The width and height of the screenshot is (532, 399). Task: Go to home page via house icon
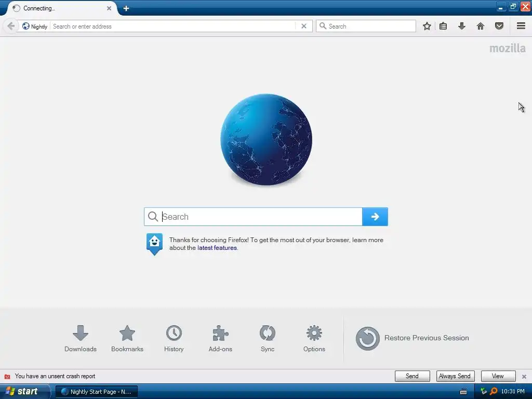(x=481, y=26)
